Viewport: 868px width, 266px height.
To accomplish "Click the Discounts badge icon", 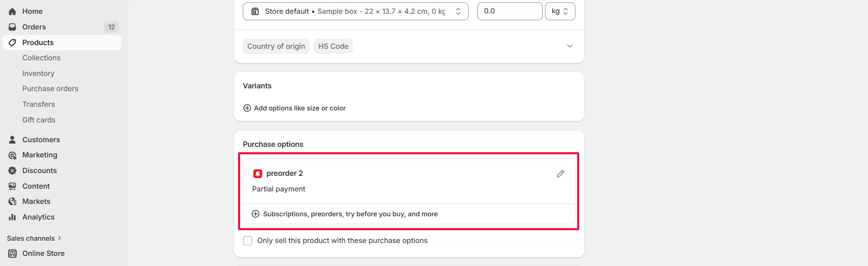I will (x=12, y=171).
